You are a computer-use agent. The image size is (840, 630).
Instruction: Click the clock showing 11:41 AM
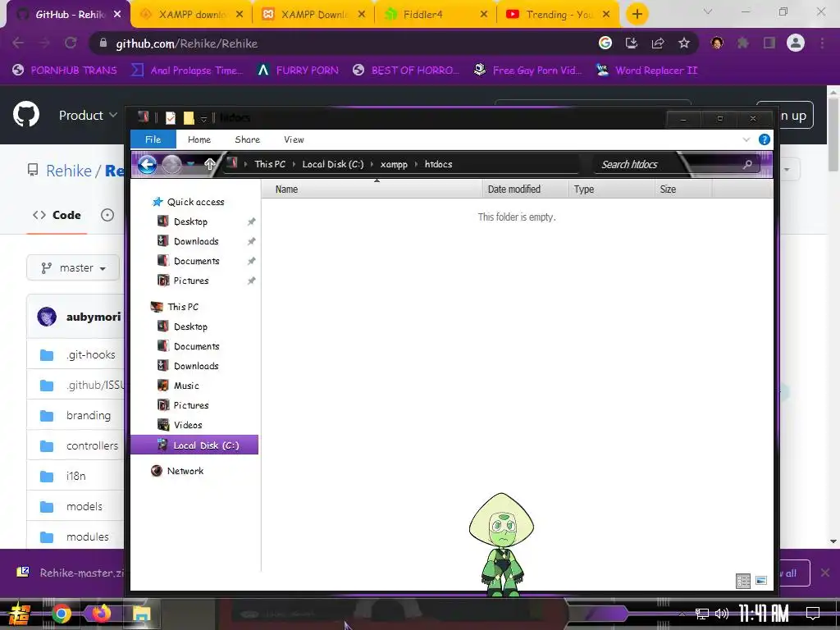coord(764,614)
